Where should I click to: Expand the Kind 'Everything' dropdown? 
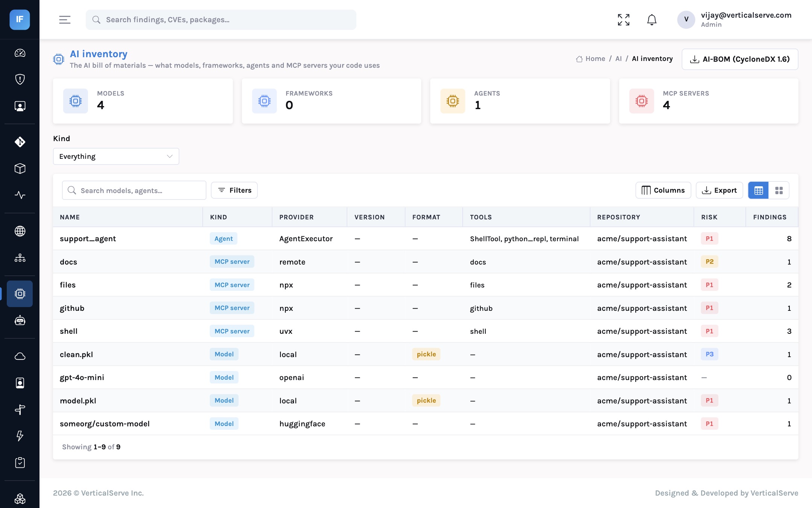(x=116, y=156)
